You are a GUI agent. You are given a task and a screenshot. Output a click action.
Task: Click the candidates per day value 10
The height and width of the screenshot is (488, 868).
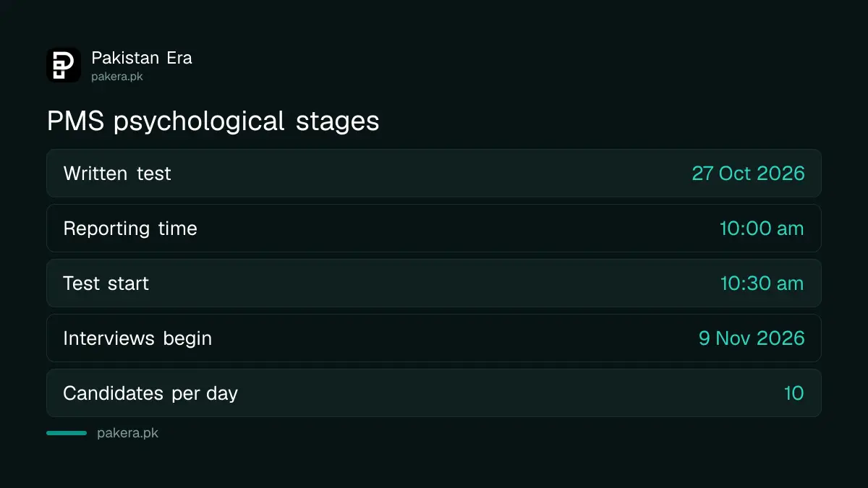point(794,393)
